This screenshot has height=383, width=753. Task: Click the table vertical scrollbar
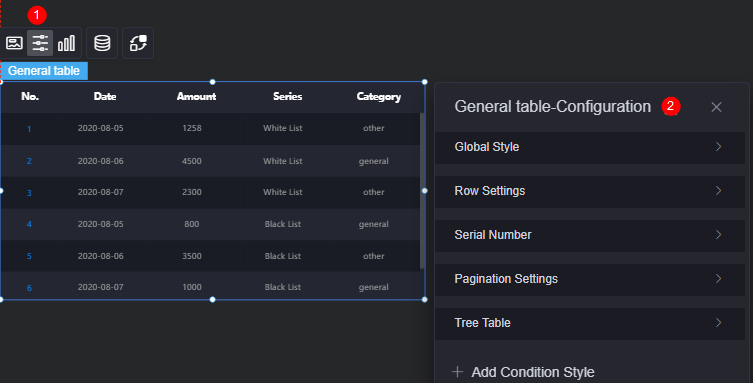422,191
